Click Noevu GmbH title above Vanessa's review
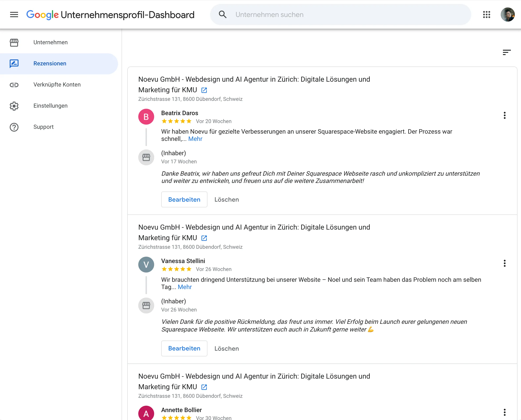The width and height of the screenshot is (521, 420). (254, 232)
